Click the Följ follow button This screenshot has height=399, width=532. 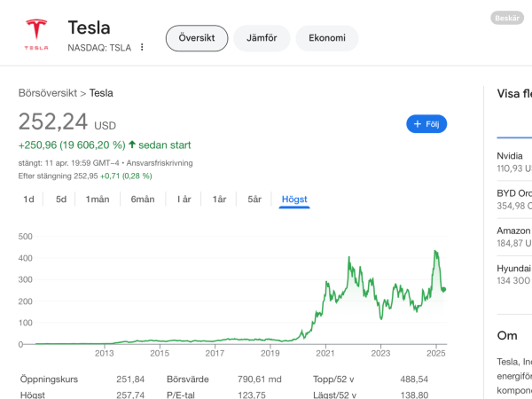click(426, 124)
